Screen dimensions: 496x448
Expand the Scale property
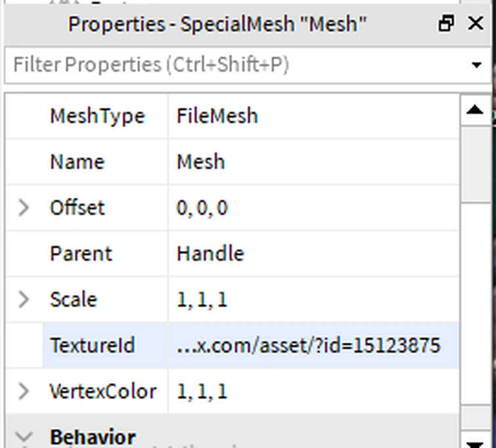[x=24, y=300]
